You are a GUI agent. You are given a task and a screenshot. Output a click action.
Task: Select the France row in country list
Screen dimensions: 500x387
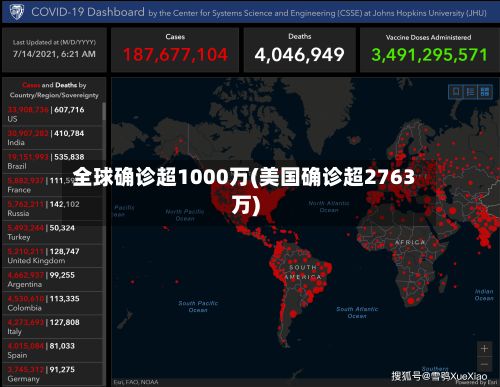[52, 185]
